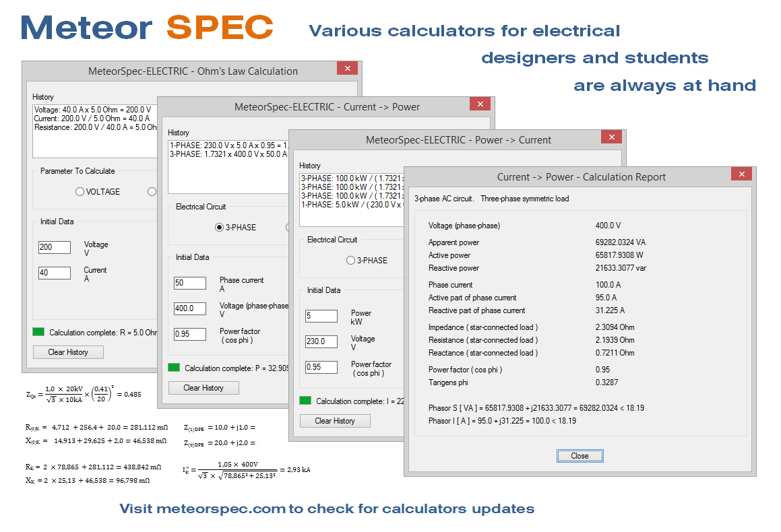
Task: Click the Phasor I [A] result line
Action: point(502,421)
